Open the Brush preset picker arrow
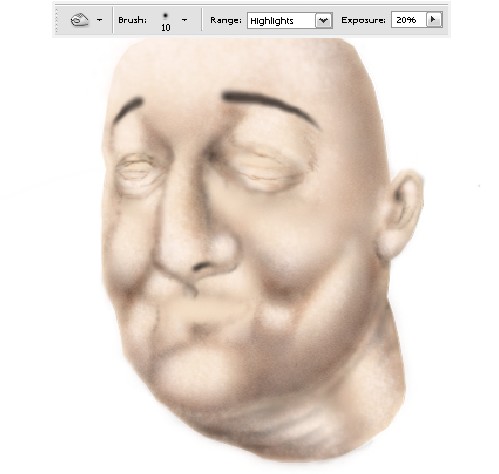499x474 pixels. pos(184,20)
